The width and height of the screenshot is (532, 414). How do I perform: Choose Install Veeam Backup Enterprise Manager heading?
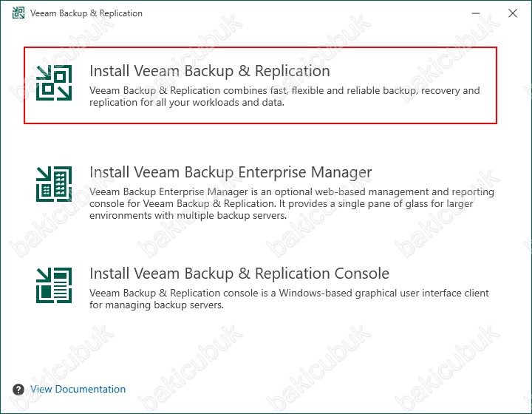(231, 172)
